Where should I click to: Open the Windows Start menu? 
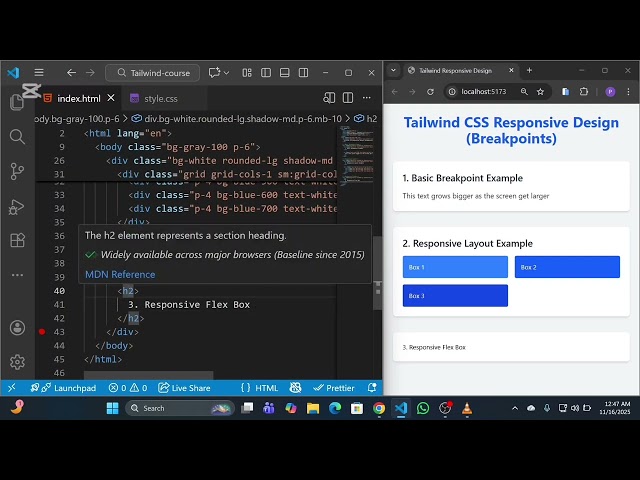(112, 408)
